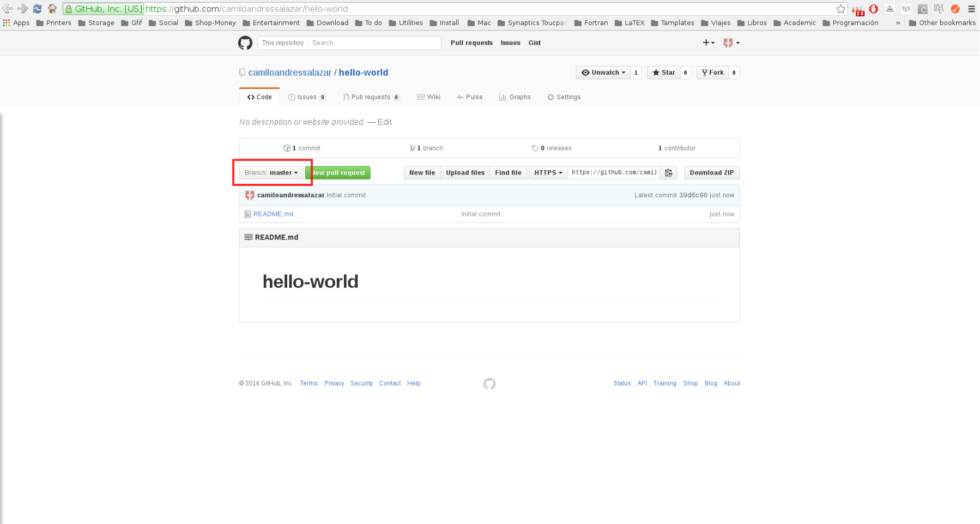Screen dimensions: 980x524
Task: Click Upload files button
Action: pos(465,173)
